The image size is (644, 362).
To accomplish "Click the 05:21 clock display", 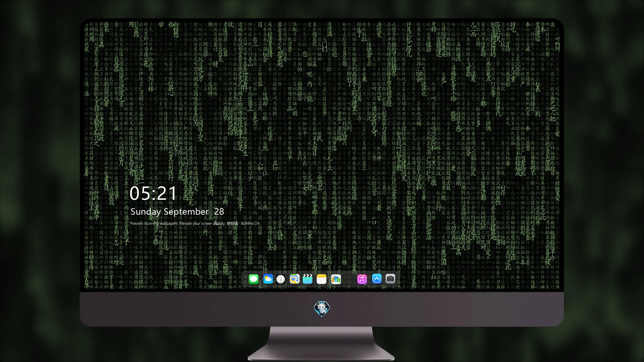I will pos(153,193).
